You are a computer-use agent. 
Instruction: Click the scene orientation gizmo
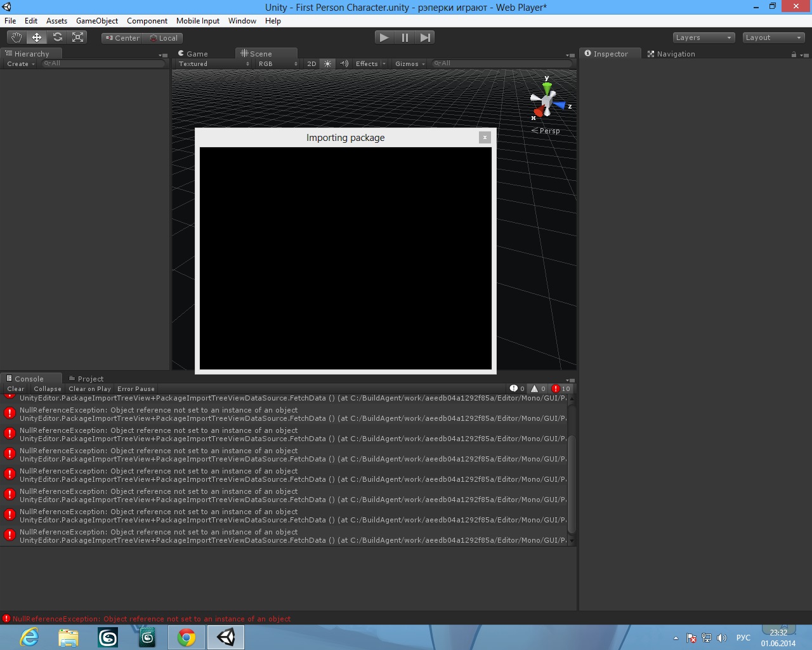click(547, 102)
